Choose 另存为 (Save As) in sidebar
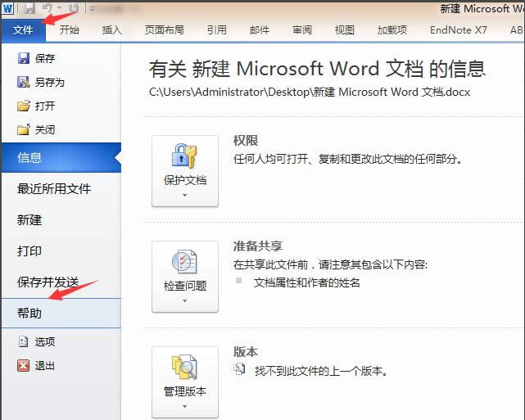Screen dimensions: 525x420 (49, 82)
